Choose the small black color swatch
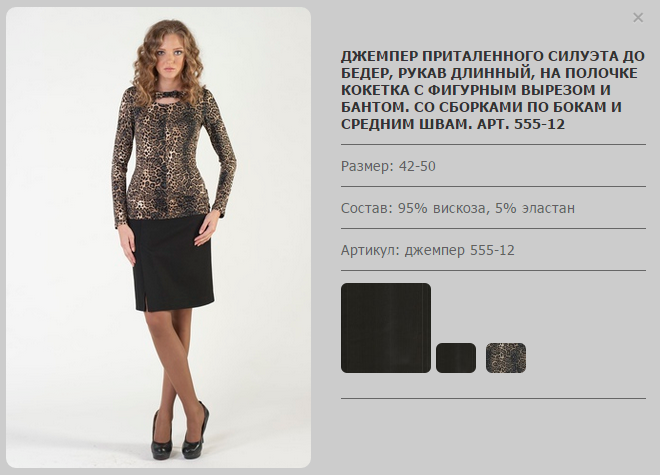Image resolution: width=660 pixels, height=475 pixels. (456, 358)
